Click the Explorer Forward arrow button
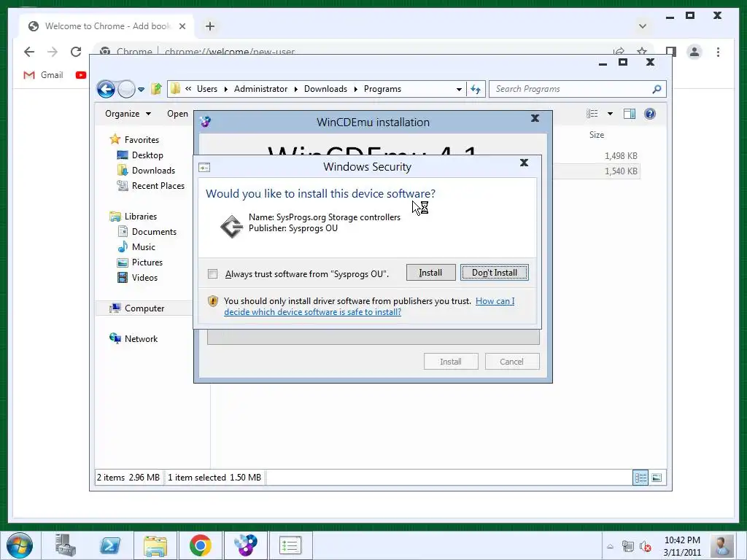 tap(126, 89)
